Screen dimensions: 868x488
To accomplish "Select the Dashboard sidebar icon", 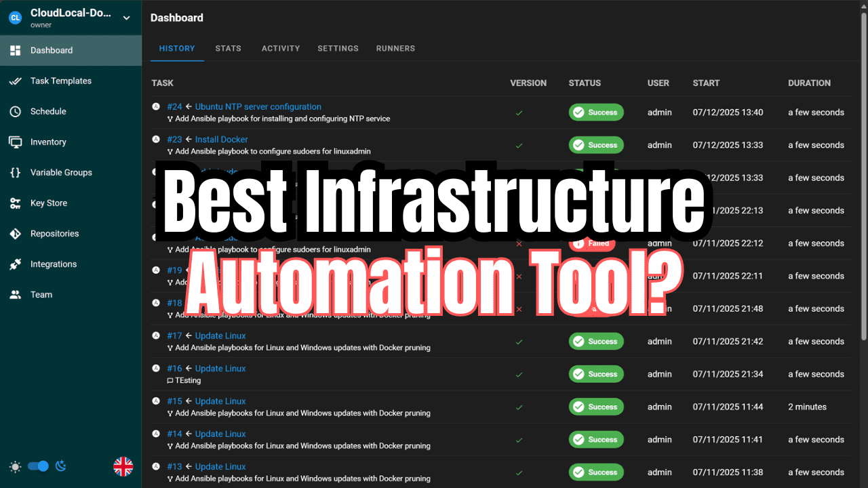I will point(14,50).
